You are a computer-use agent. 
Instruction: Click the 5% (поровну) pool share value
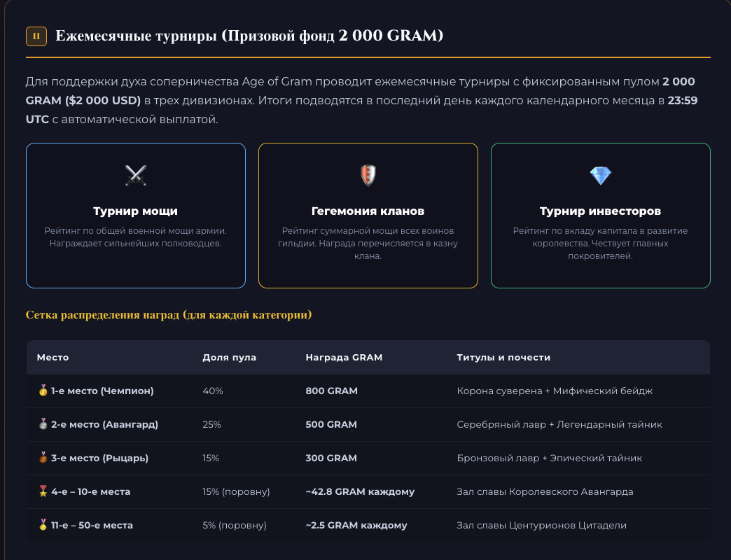tap(235, 525)
